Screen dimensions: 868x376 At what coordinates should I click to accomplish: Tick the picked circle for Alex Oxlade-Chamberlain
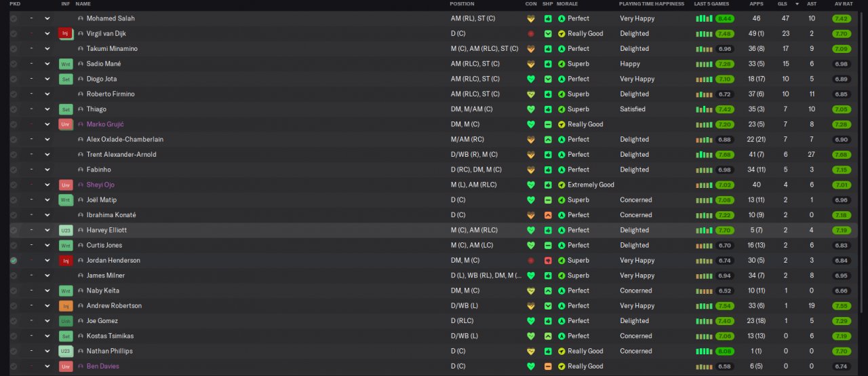[x=14, y=139]
